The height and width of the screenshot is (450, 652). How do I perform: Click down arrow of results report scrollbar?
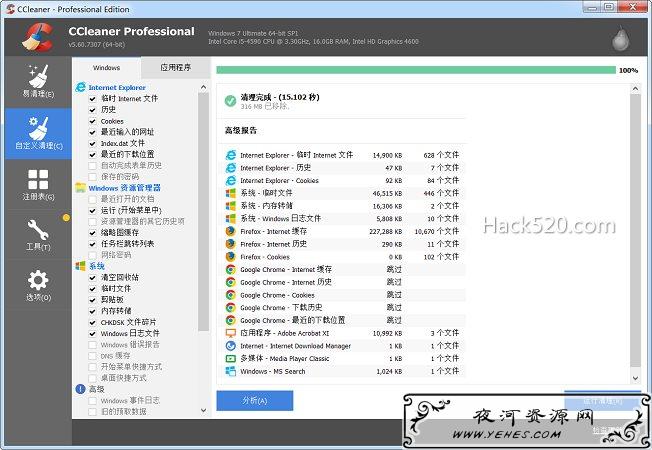(x=635, y=378)
